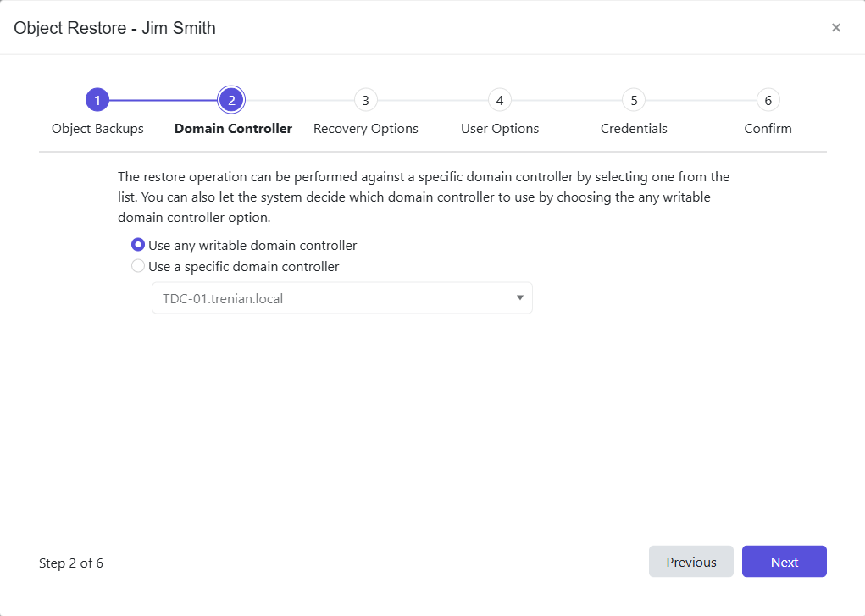Click the highlighted step 2 circle
Viewport: 865px width, 616px height.
pos(231,99)
